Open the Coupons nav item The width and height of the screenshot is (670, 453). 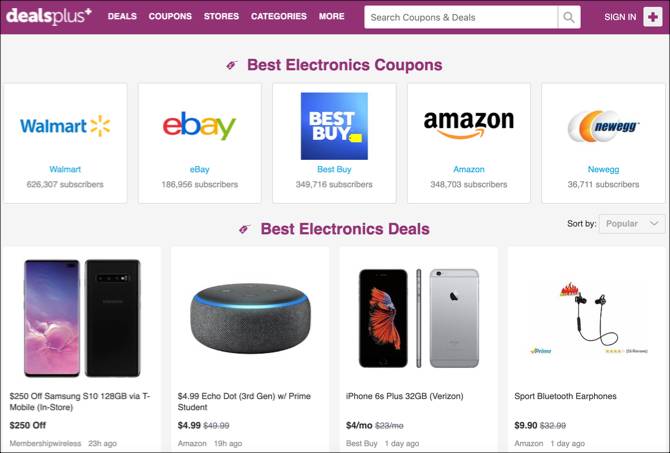[170, 17]
